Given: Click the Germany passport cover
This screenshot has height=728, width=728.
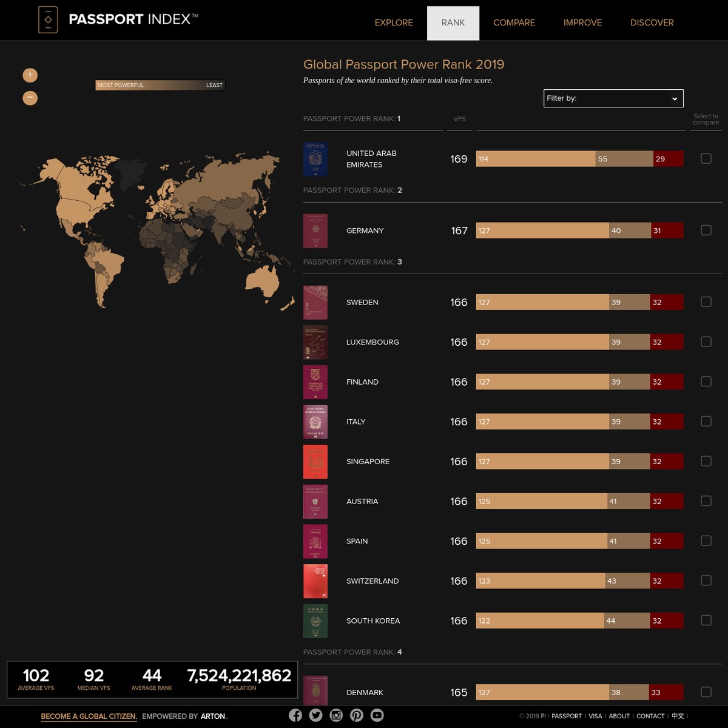Looking at the screenshot, I should pyautogui.click(x=315, y=231).
